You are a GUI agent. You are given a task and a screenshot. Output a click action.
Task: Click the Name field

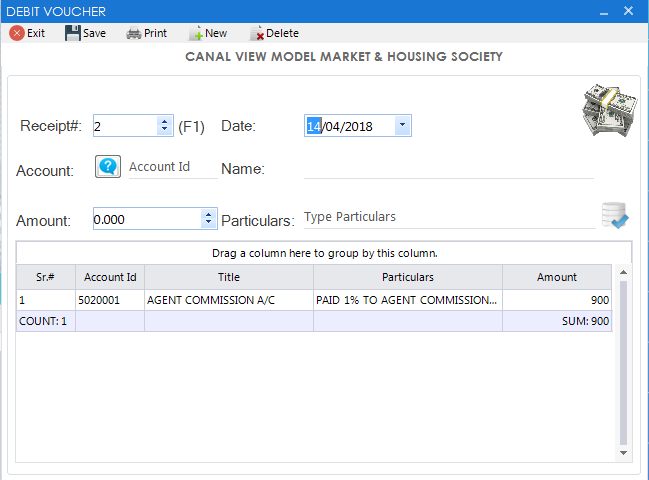448,168
